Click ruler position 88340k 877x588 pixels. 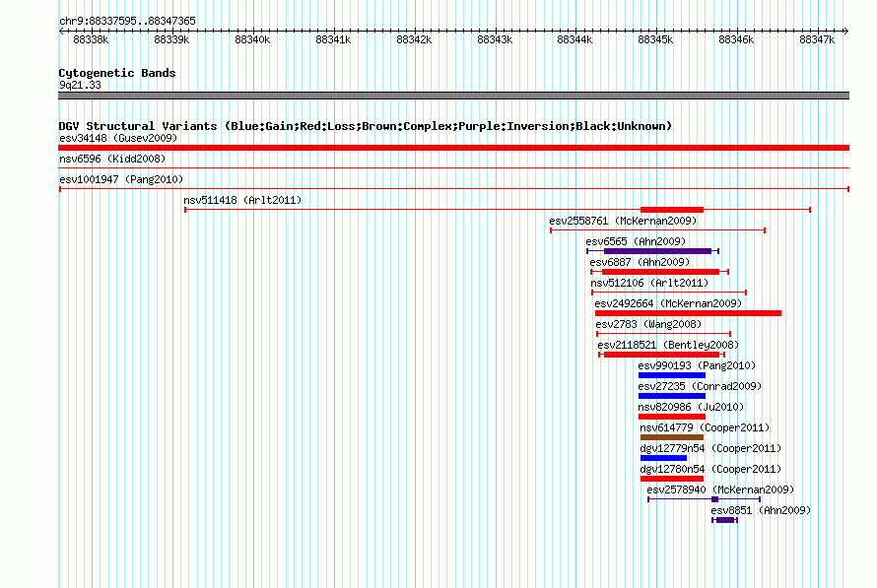(x=252, y=39)
